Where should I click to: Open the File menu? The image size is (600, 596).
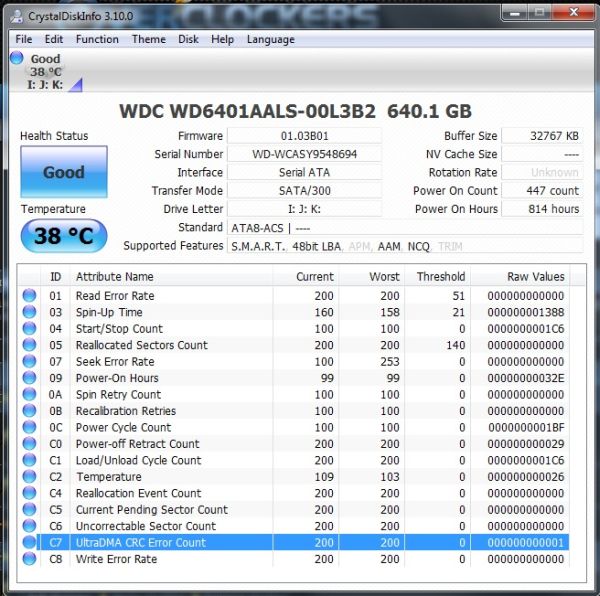coord(23,39)
